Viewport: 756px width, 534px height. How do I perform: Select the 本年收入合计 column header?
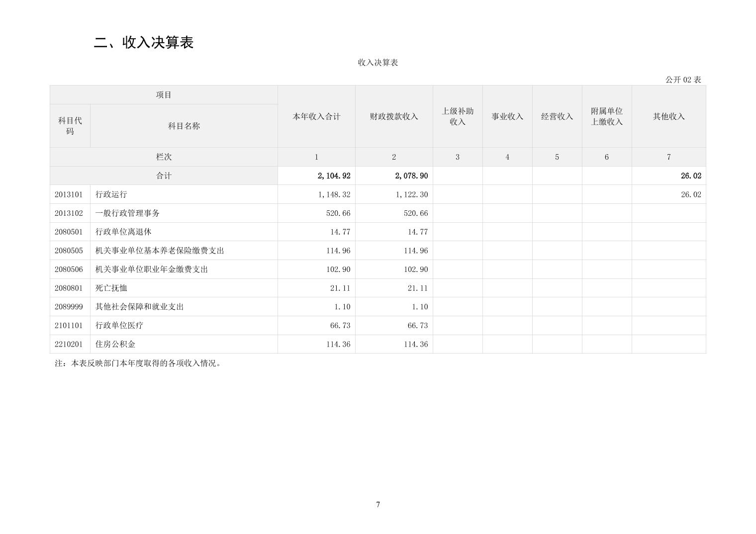[x=316, y=116]
